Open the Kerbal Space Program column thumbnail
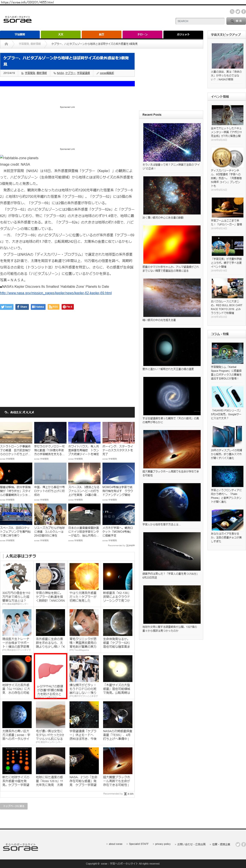The width and height of the screenshot is (246, 868). (227, 353)
